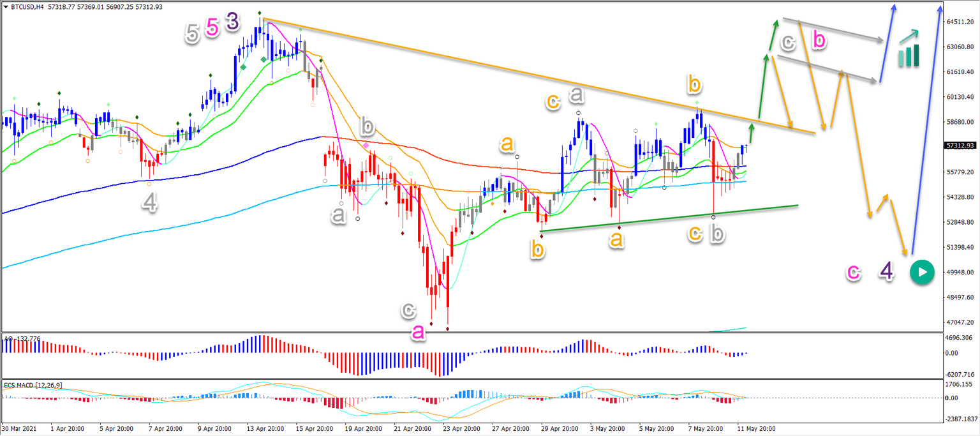
Task: Click the 30 Mar 2021 axis label
Action: point(19,429)
